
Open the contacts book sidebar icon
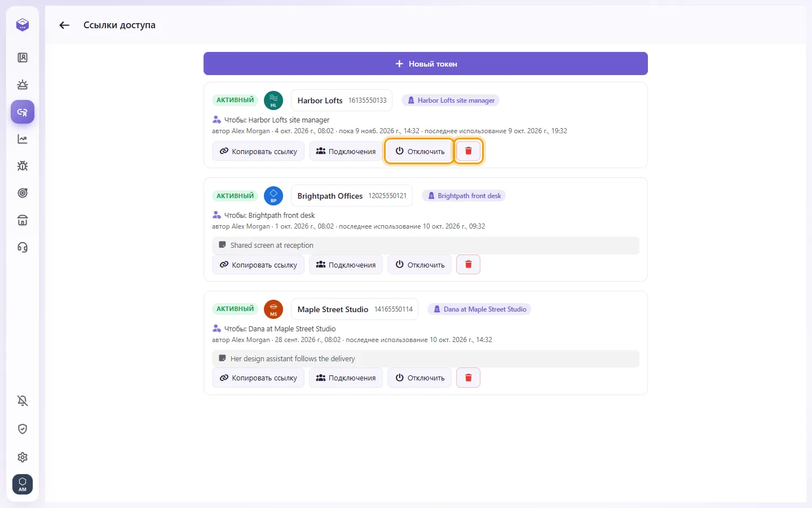[x=23, y=58]
